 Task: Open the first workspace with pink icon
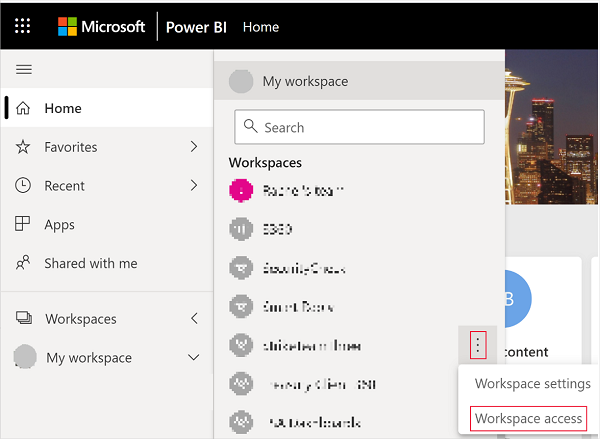(359, 191)
